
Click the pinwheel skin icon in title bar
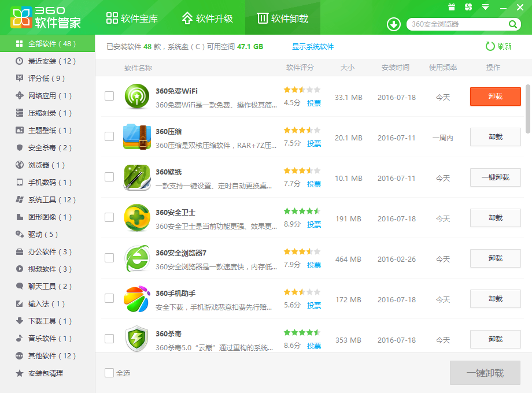tap(468, 7)
